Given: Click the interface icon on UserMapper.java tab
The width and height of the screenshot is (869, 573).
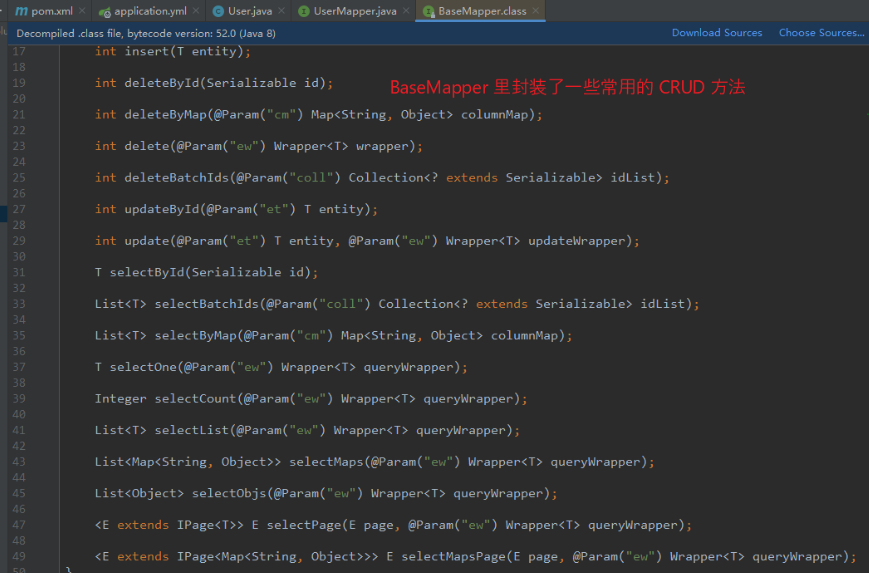Looking at the screenshot, I should (304, 11).
